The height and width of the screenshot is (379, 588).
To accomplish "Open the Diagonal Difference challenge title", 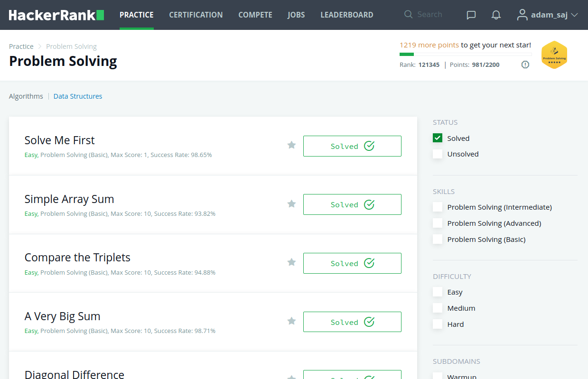I will point(75,374).
